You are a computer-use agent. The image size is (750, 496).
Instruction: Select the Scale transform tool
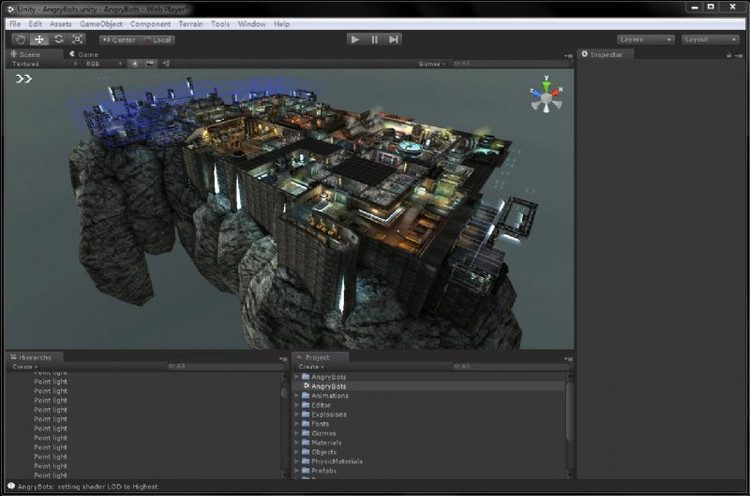[x=77, y=40]
